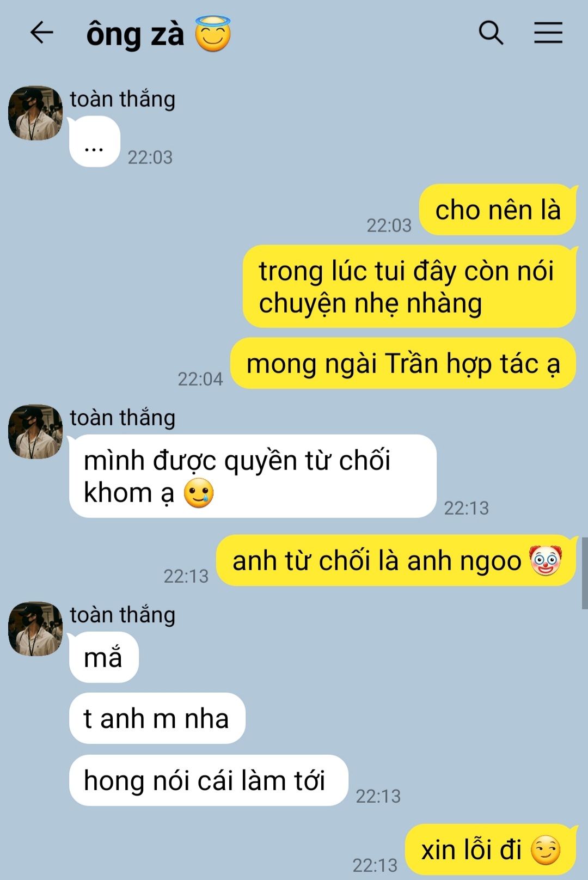Click the chat scrollbar handle
This screenshot has width=588, height=880.
585,573
